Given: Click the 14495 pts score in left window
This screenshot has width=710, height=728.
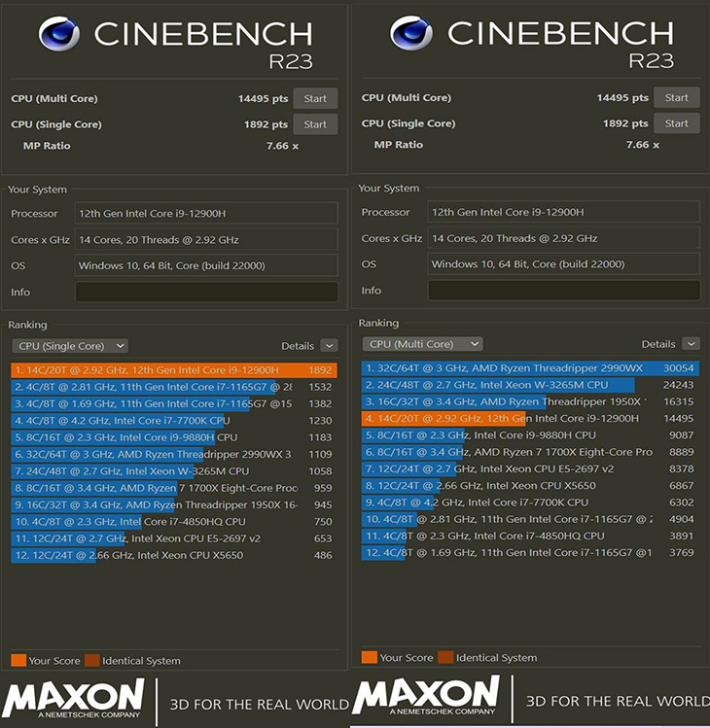Looking at the screenshot, I should pos(263,98).
